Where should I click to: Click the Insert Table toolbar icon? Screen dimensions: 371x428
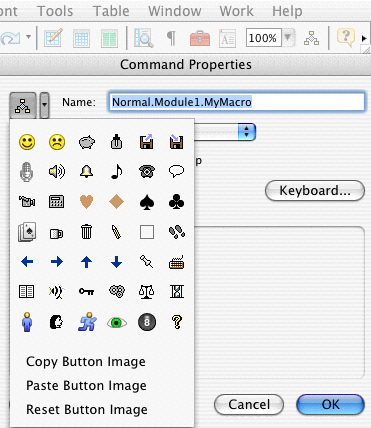click(x=81, y=38)
